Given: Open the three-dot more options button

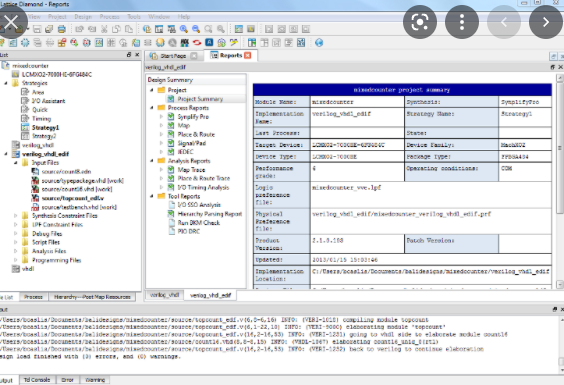Looking at the screenshot, I should (462, 22).
